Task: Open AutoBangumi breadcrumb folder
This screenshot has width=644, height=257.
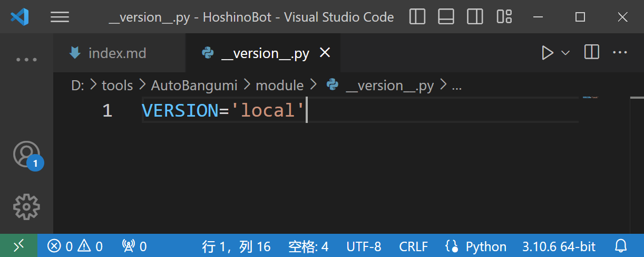Action: click(x=194, y=85)
